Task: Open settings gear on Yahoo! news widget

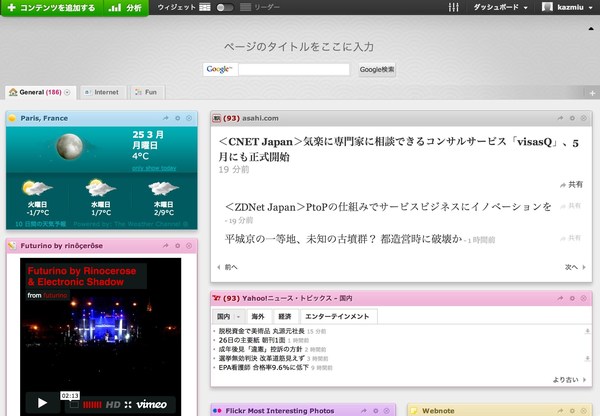Action: (573, 299)
